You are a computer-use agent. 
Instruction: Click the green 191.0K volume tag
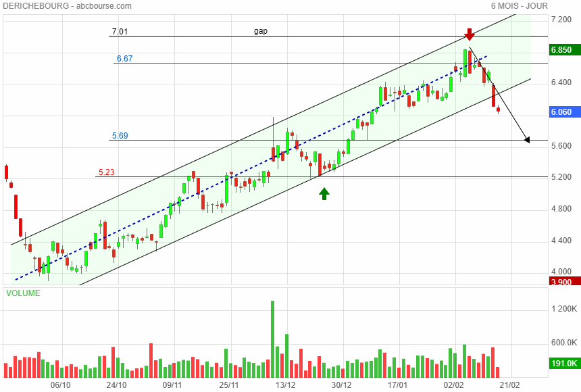tap(565, 364)
